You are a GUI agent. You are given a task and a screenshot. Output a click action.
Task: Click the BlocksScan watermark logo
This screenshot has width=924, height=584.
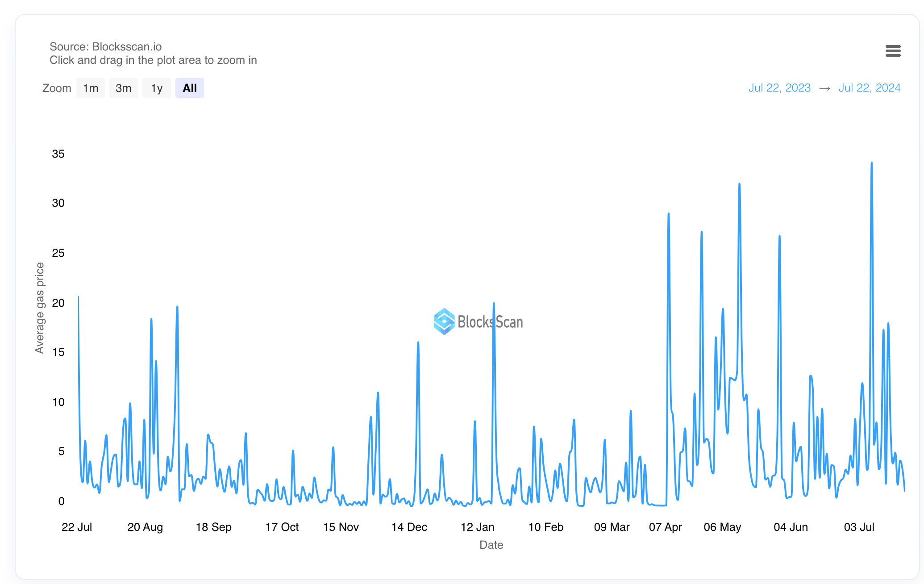[478, 321]
